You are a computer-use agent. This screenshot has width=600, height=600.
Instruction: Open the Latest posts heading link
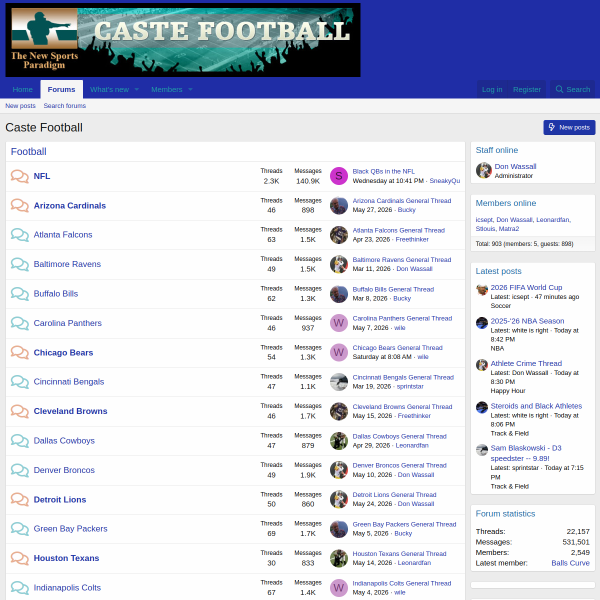[498, 271]
